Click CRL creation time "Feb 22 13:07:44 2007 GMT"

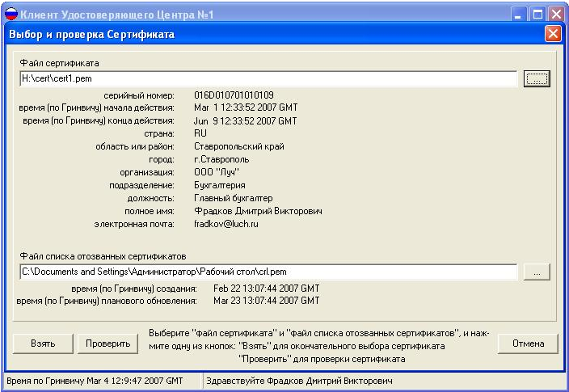click(267, 289)
